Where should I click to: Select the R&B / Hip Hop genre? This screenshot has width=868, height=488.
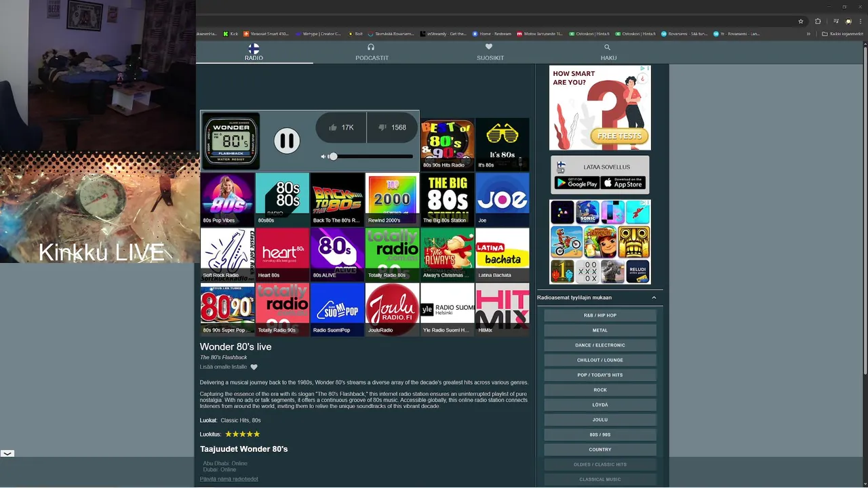(600, 315)
